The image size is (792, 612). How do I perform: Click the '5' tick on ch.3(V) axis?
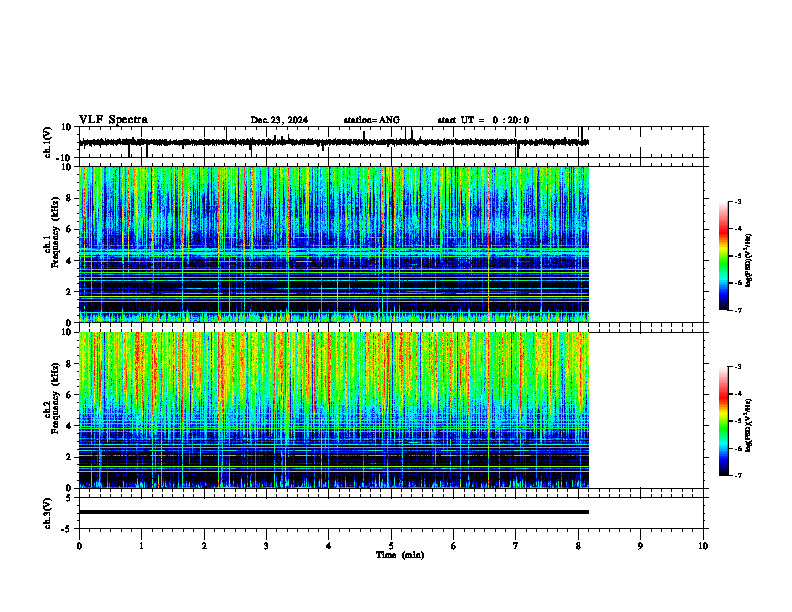(70, 498)
